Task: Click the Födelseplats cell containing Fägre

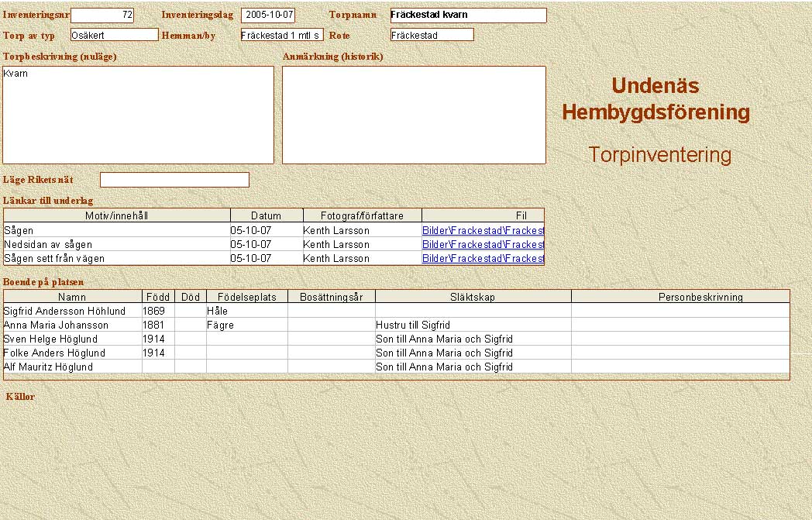Action: (246, 325)
